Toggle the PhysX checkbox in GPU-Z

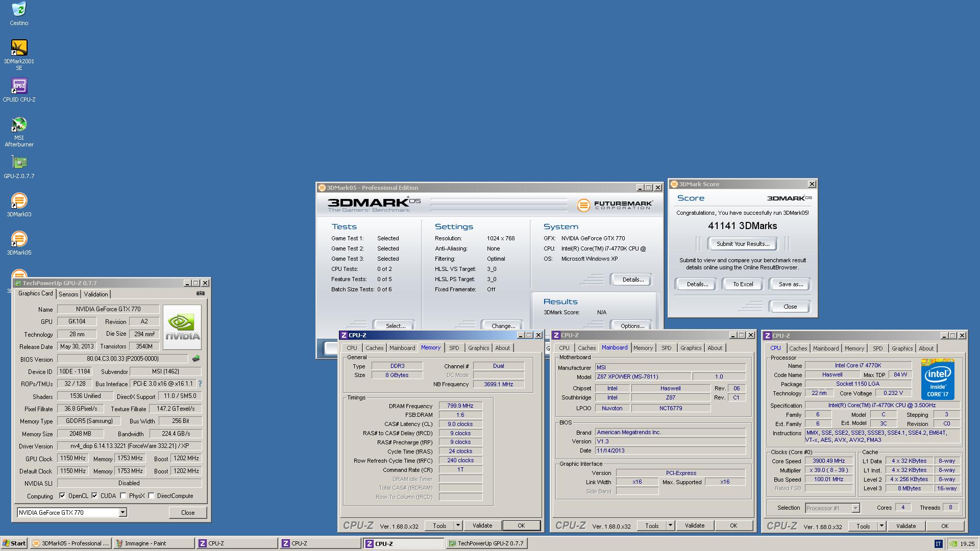tap(123, 495)
